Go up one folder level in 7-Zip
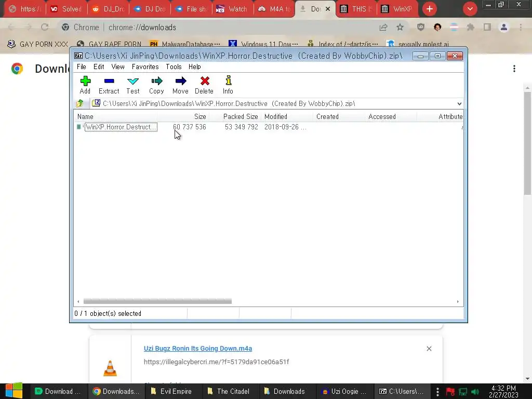 [80, 103]
